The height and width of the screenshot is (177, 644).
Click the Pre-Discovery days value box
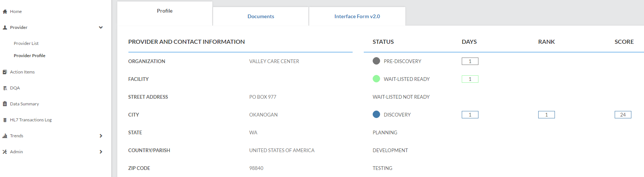click(x=470, y=61)
